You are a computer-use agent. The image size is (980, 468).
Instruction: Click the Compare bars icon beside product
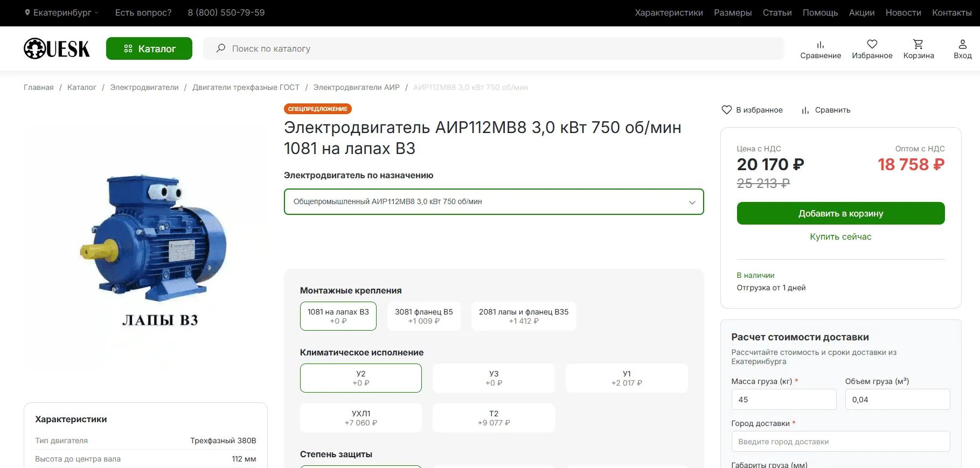[x=805, y=110]
